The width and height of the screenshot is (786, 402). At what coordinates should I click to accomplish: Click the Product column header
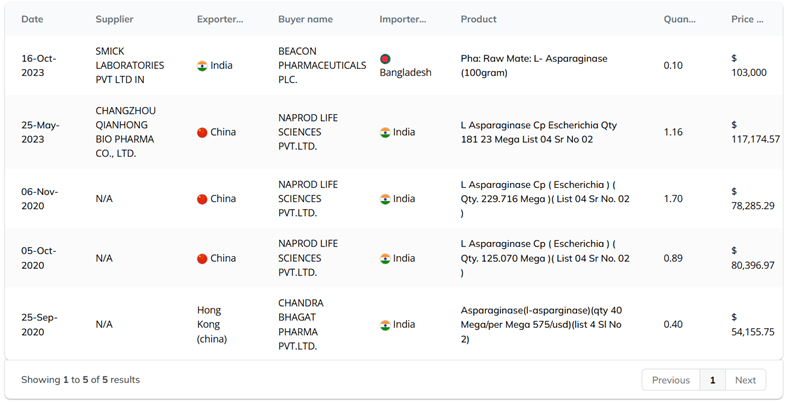coord(478,19)
